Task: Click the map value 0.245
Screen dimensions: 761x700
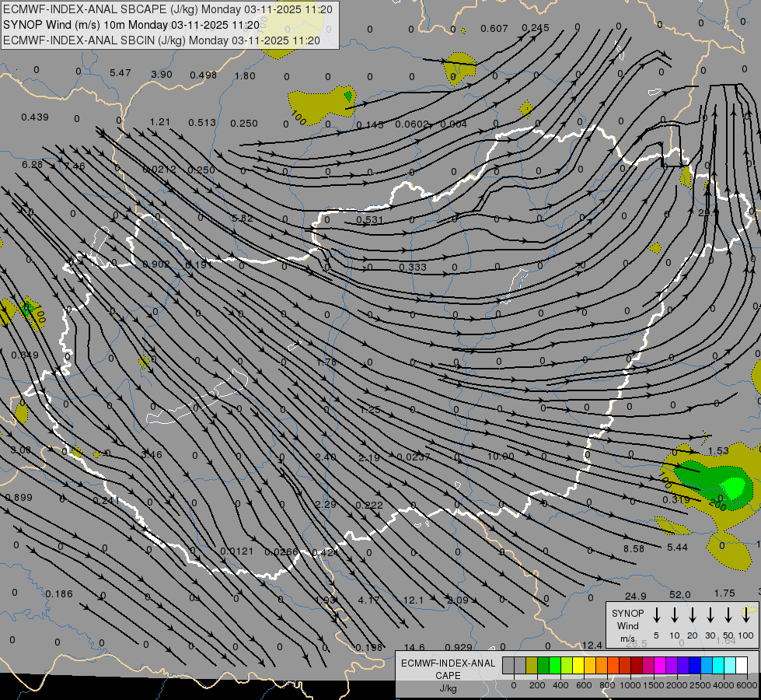Action: point(536,28)
